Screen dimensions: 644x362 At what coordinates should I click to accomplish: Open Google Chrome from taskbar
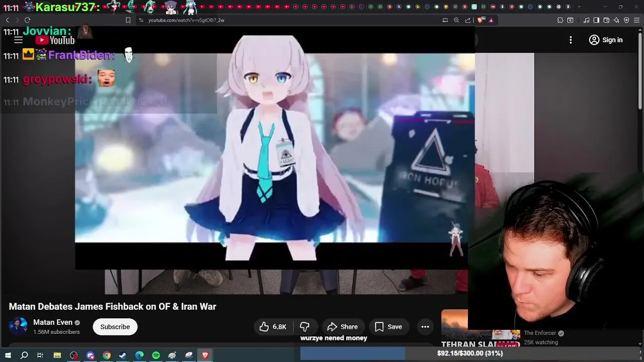(x=107, y=355)
